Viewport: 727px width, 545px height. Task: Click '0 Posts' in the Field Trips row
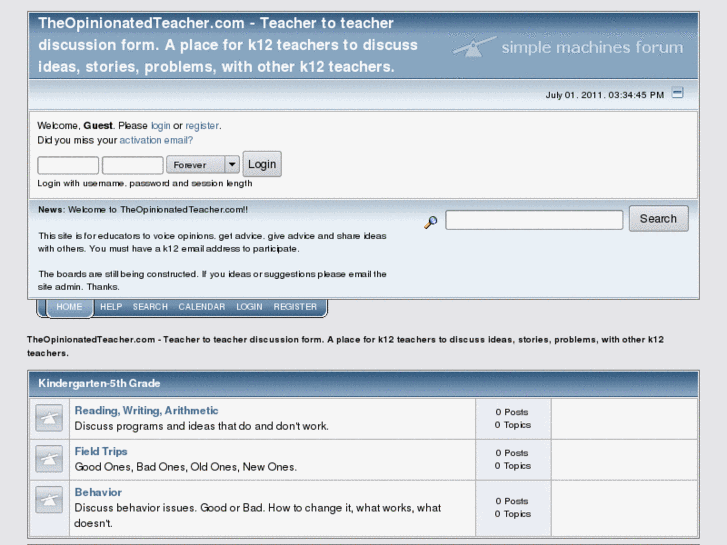[x=512, y=453]
